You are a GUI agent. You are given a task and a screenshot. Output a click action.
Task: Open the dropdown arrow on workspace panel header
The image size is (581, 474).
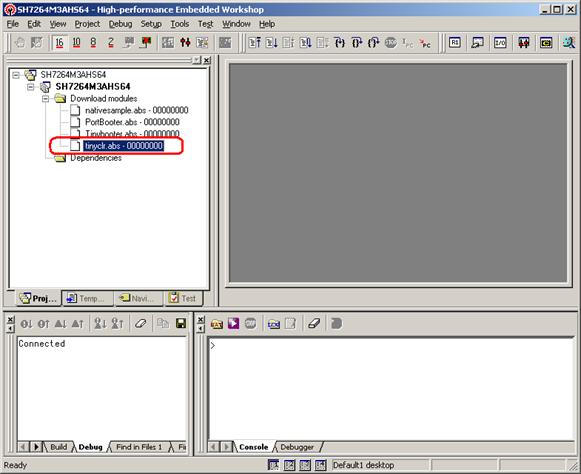(197, 60)
